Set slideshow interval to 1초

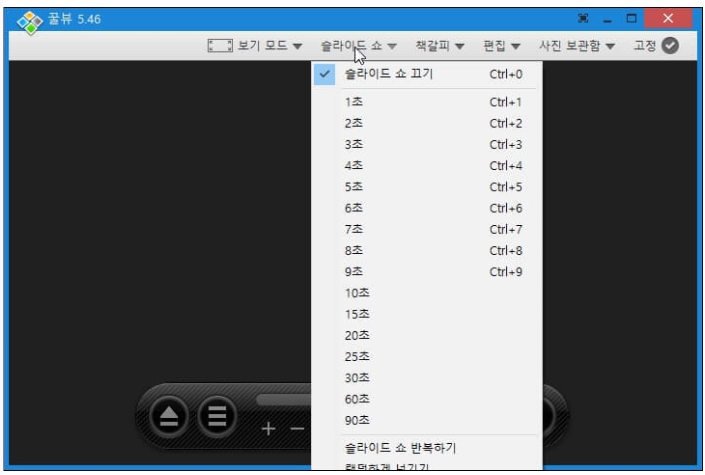point(427,102)
